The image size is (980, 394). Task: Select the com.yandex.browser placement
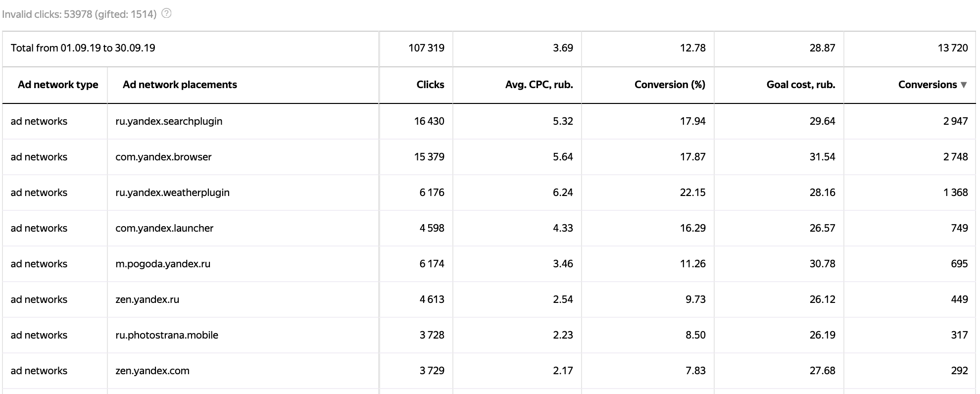[x=163, y=157]
